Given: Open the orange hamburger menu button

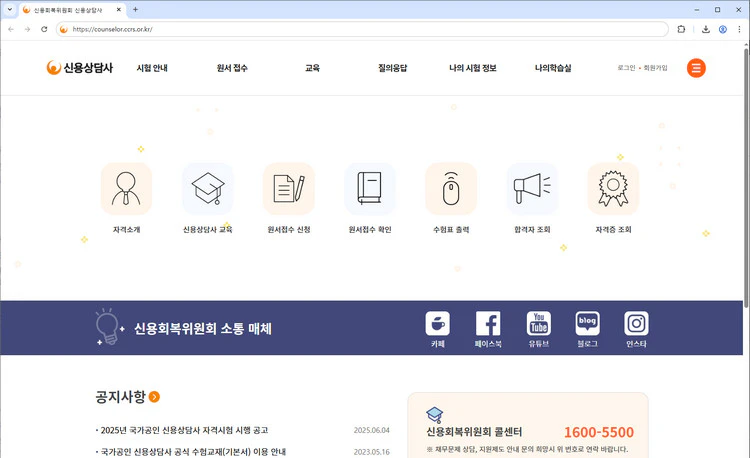Looking at the screenshot, I should click(x=696, y=68).
